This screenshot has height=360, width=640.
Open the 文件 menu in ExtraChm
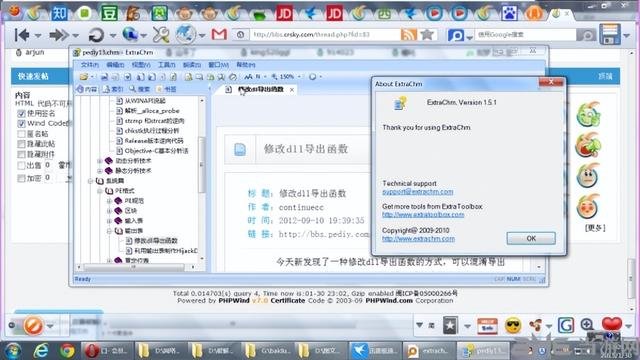89,65
